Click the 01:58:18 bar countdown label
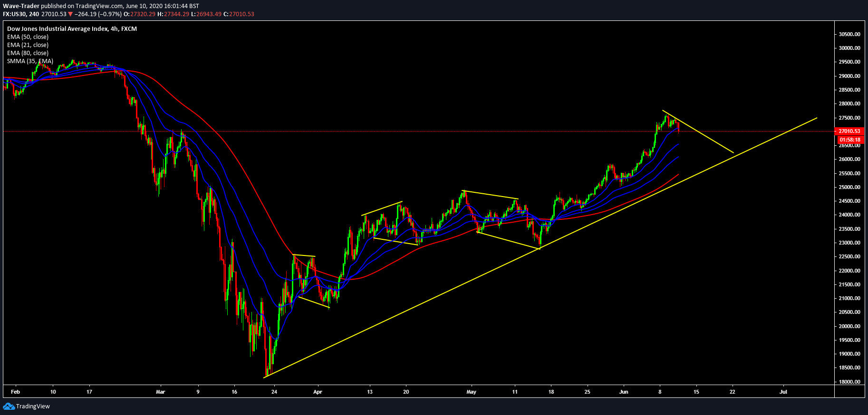Image resolution: width=868 pixels, height=415 pixels. tap(849, 140)
